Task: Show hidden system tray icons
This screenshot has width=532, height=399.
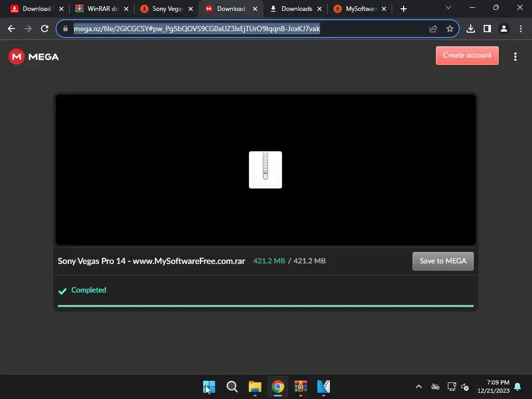Action: 419,387
